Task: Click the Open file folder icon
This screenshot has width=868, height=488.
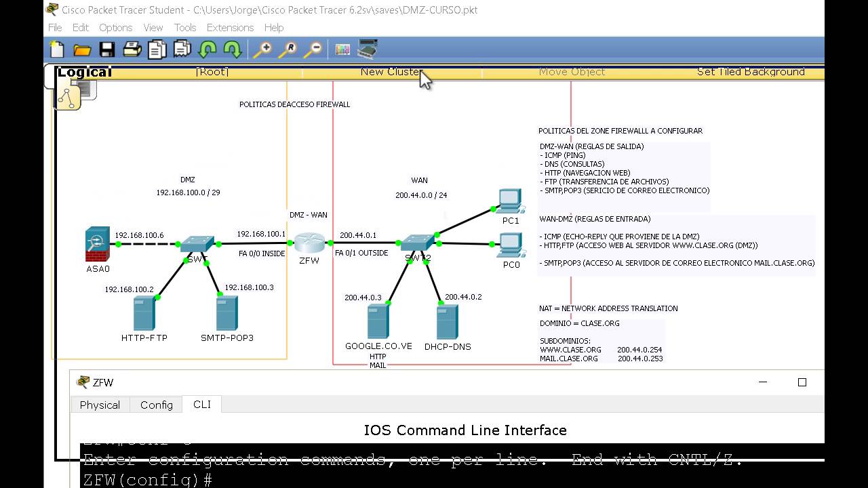Action: 82,49
